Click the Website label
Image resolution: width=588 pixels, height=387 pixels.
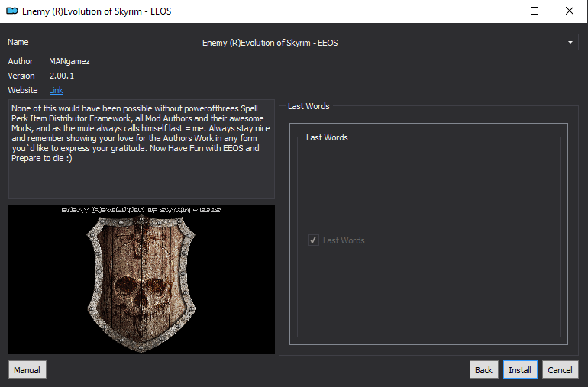pos(23,90)
